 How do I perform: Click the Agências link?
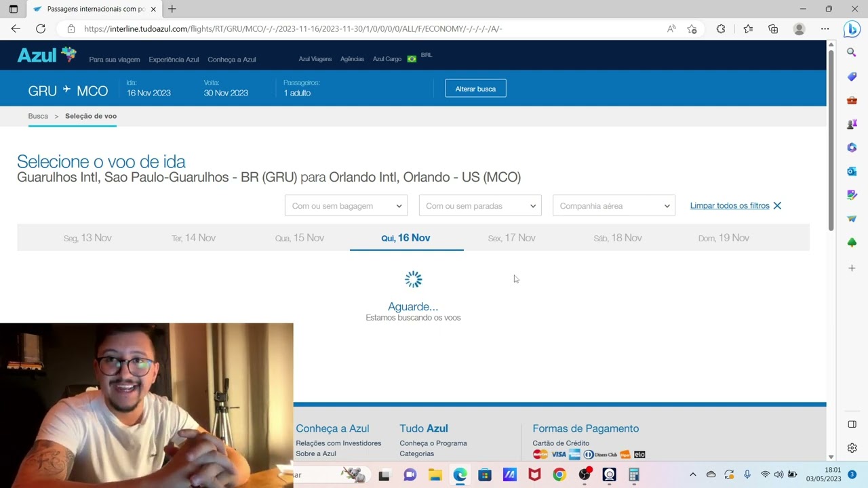click(x=352, y=59)
